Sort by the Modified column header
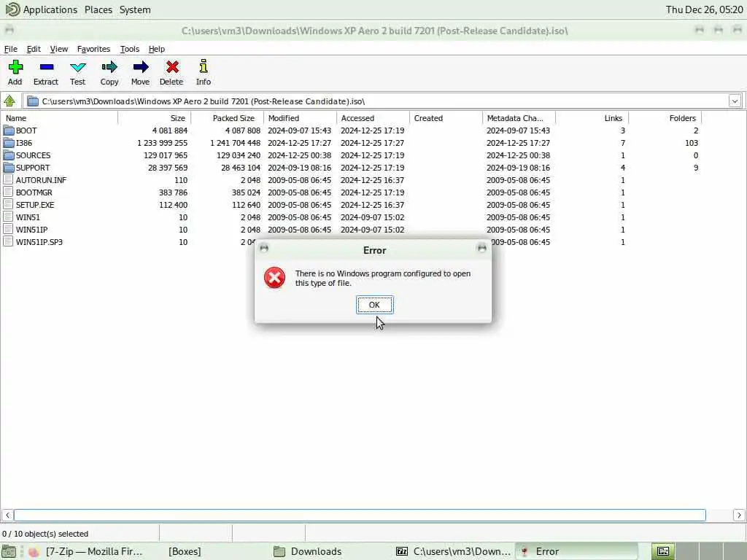 (x=300, y=118)
